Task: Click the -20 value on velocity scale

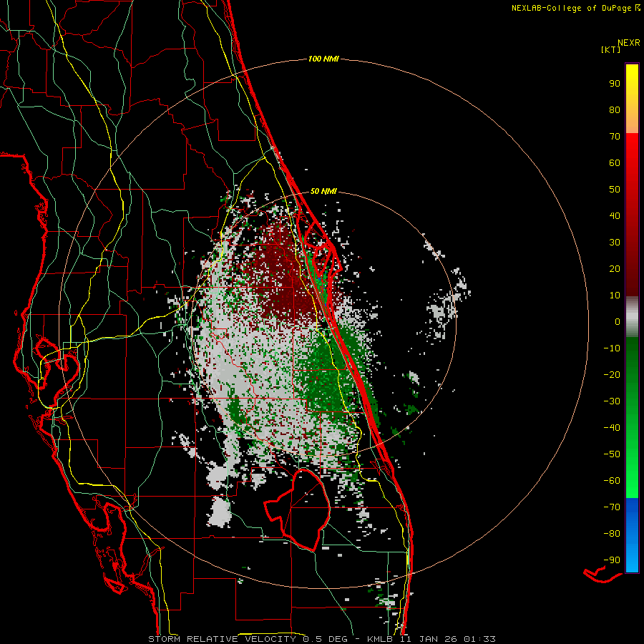Action: coord(612,374)
